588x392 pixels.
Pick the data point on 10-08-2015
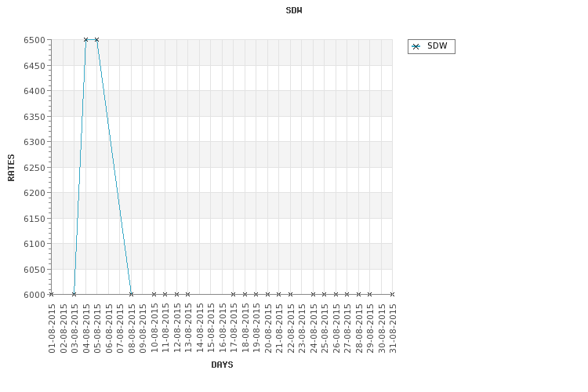[154, 294]
